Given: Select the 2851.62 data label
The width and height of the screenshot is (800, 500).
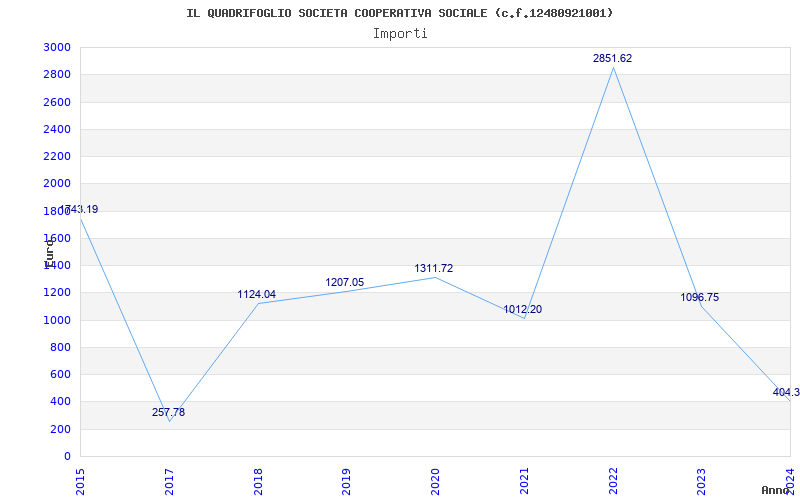Looking at the screenshot, I should pos(612,58).
